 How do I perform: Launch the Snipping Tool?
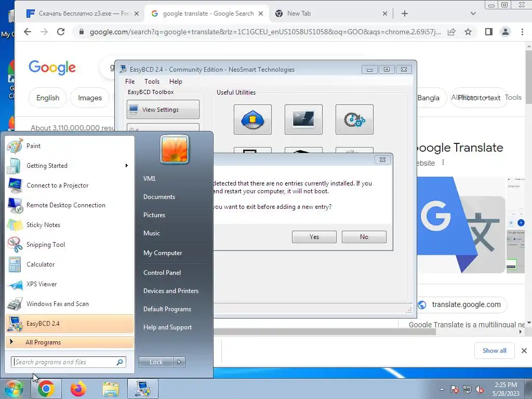(x=70, y=245)
